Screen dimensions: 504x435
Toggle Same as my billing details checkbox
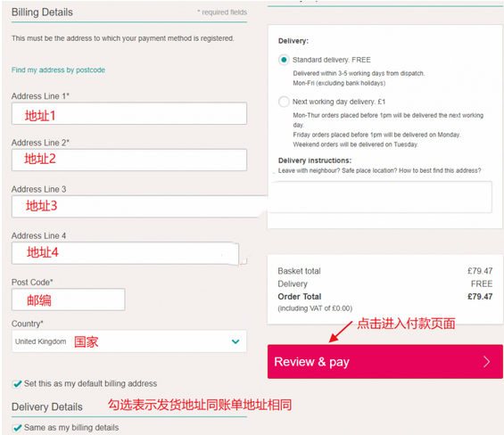pyautogui.click(x=17, y=428)
